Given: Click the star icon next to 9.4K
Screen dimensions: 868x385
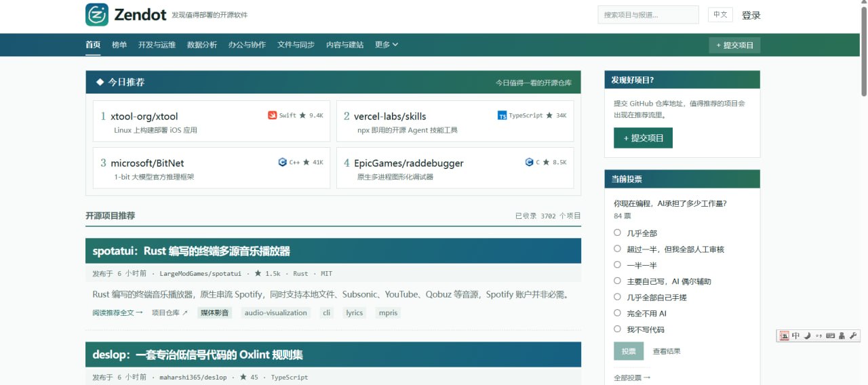Looking at the screenshot, I should [302, 115].
